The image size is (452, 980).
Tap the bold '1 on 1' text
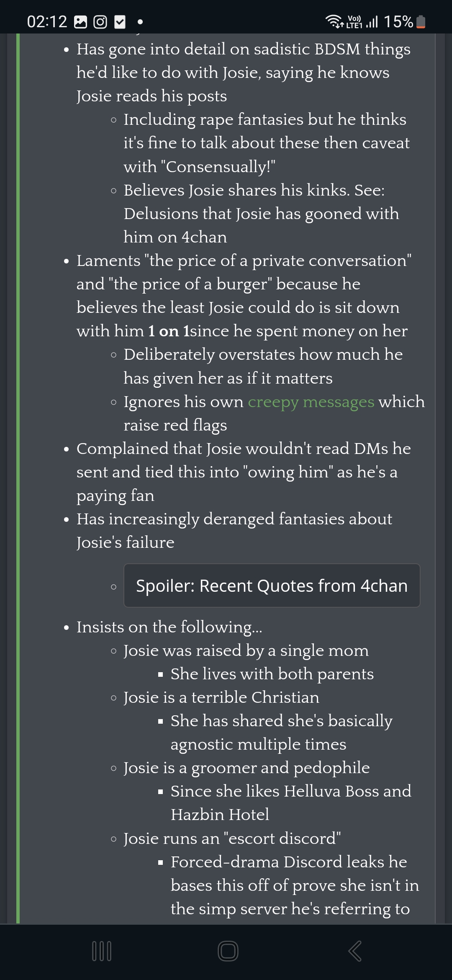click(169, 331)
